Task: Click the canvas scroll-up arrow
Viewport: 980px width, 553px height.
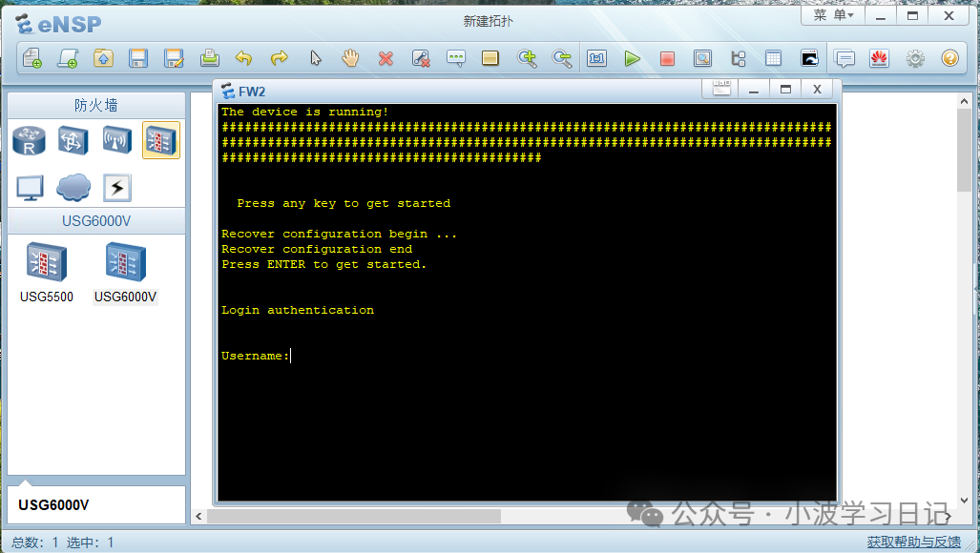Action: 964,101
